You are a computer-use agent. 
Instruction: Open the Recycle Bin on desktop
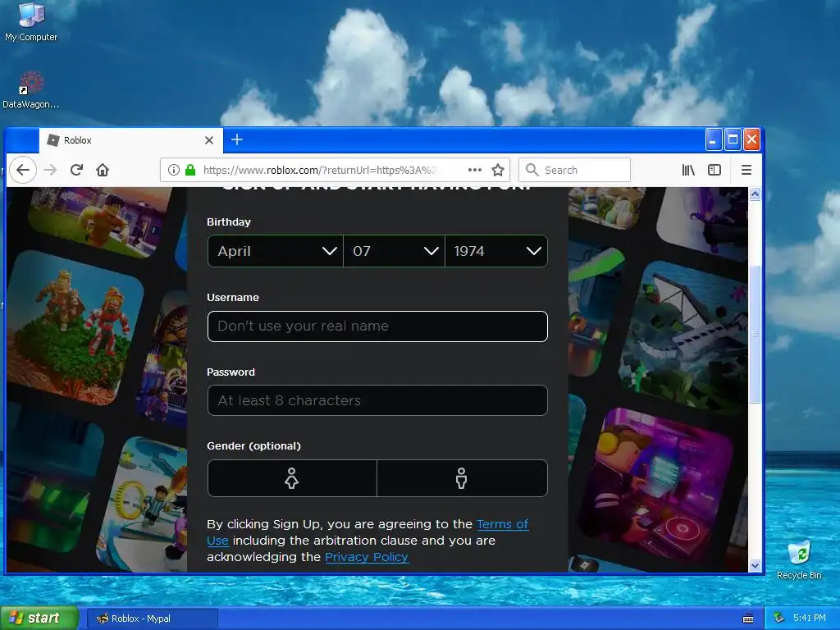click(x=799, y=559)
